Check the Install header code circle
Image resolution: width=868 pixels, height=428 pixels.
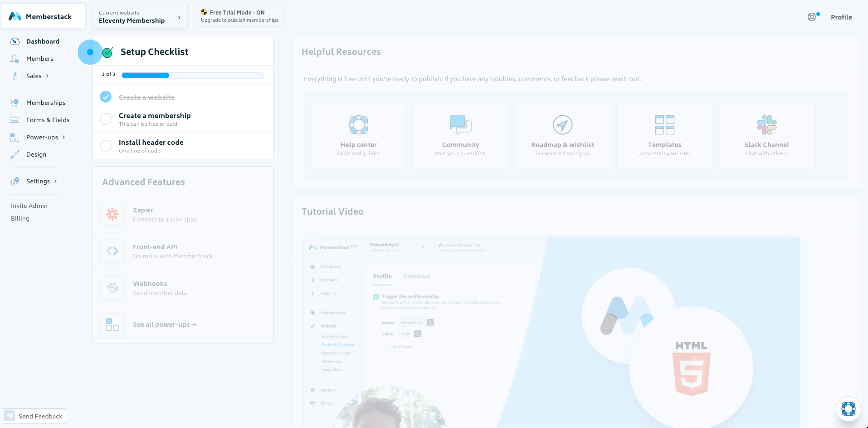click(106, 146)
